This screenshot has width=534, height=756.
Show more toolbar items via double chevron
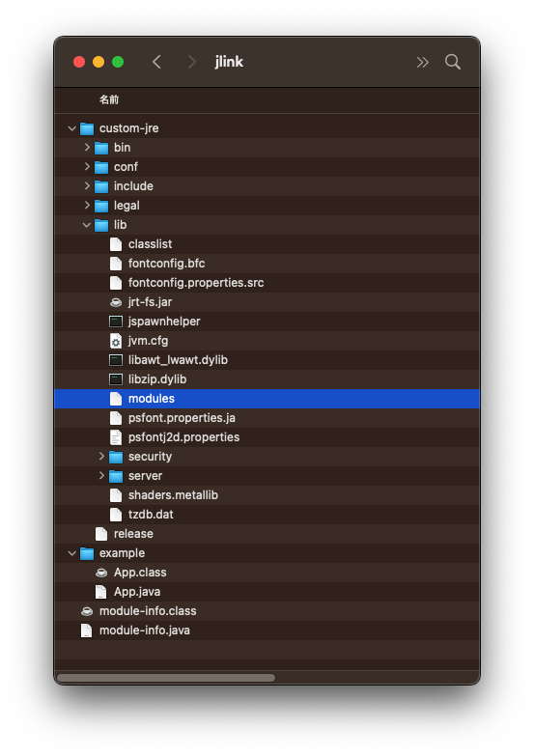(x=422, y=62)
